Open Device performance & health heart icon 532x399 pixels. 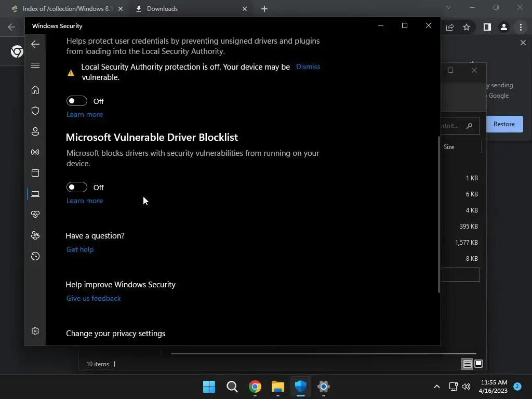click(x=35, y=215)
